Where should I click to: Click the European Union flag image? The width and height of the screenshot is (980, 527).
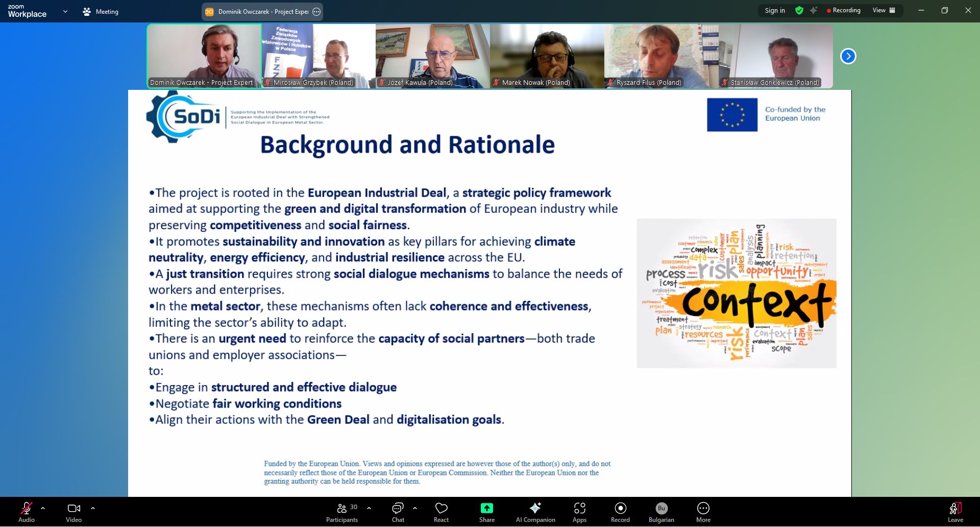pyautogui.click(x=732, y=114)
